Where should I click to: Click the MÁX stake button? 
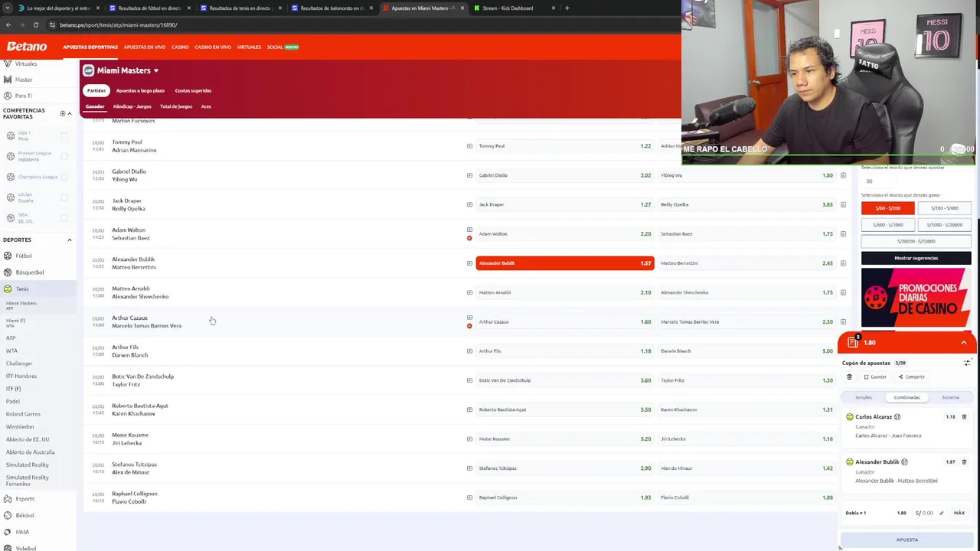[x=959, y=513]
